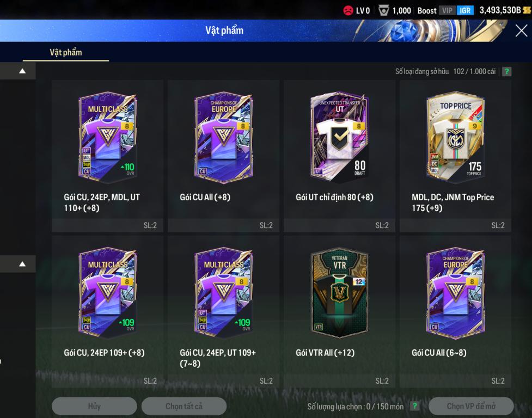This screenshot has width=532, height=418.
Task: Click the Chọn VP để mở button
Action: [x=471, y=406]
